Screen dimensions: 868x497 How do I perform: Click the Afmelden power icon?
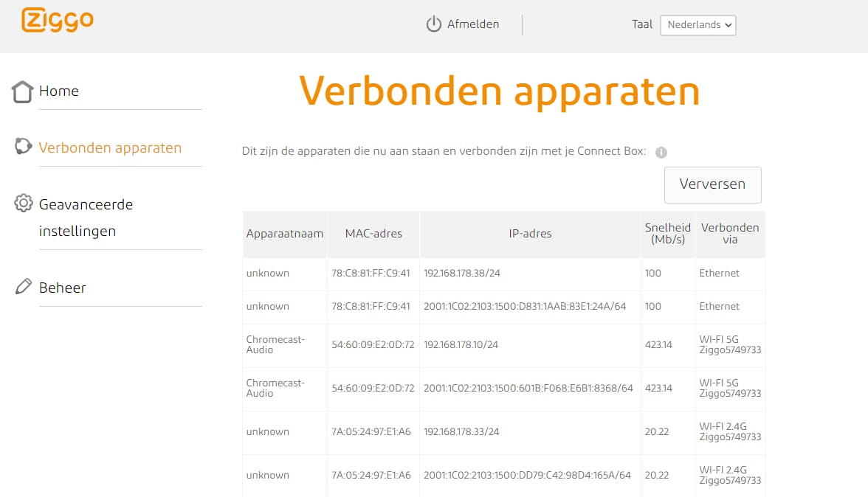[x=433, y=24]
